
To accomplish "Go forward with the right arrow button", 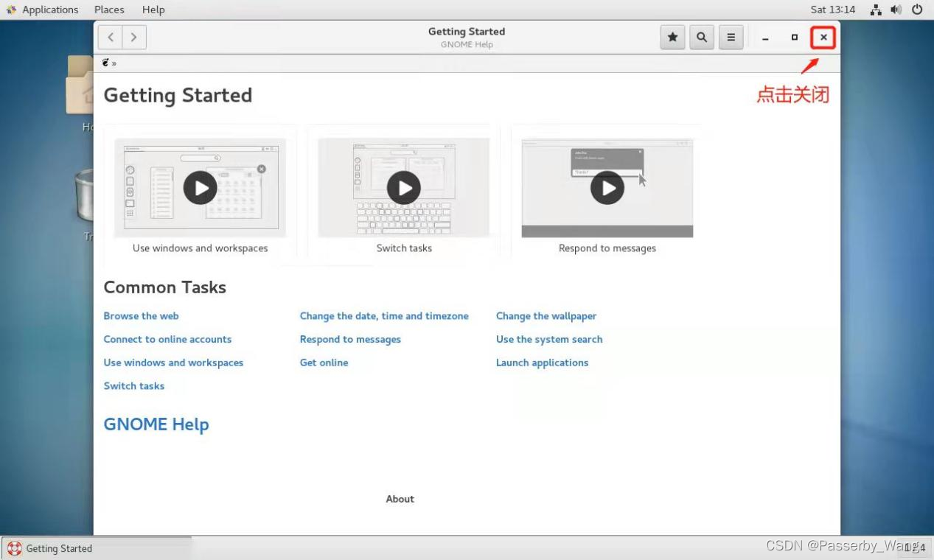I will coord(134,37).
